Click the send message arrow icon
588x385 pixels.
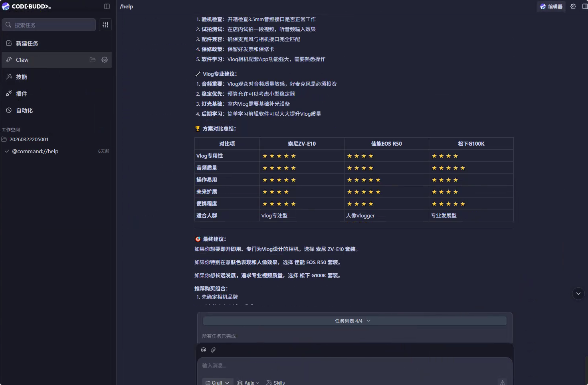(503, 382)
